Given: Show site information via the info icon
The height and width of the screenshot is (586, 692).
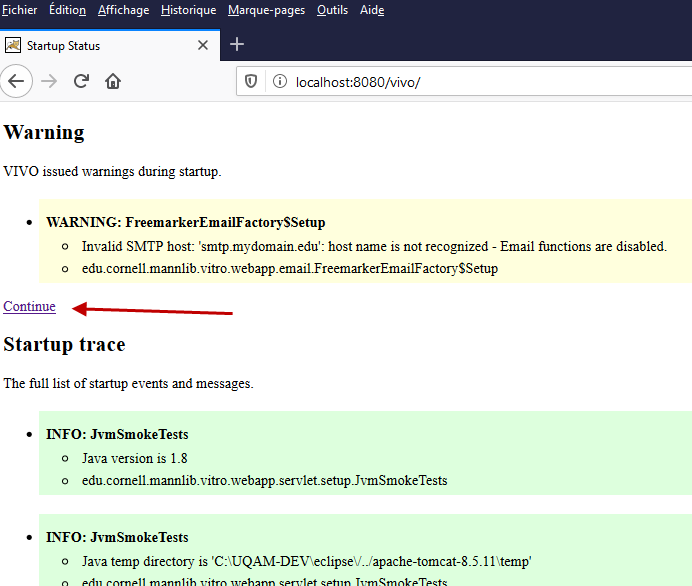Looking at the screenshot, I should (x=280, y=81).
